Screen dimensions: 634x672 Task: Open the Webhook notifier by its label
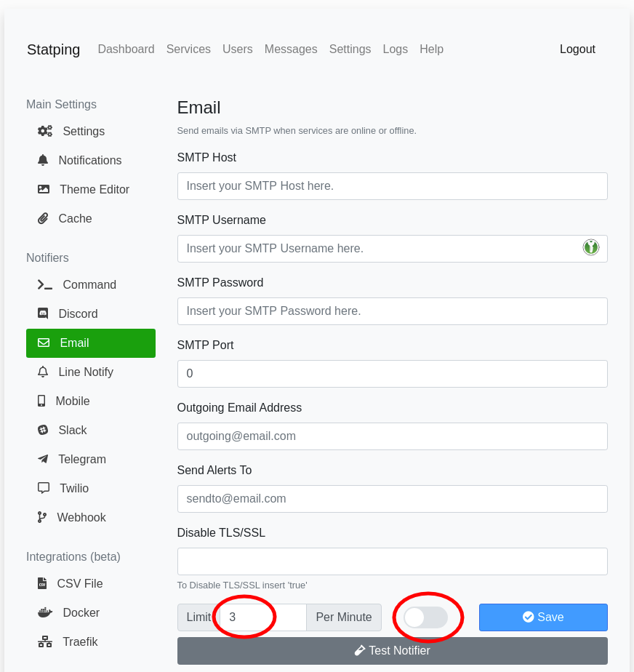click(x=82, y=518)
